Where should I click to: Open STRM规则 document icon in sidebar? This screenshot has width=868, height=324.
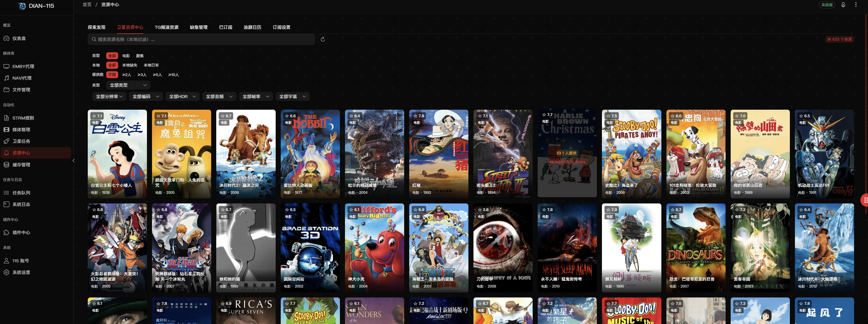click(x=6, y=118)
